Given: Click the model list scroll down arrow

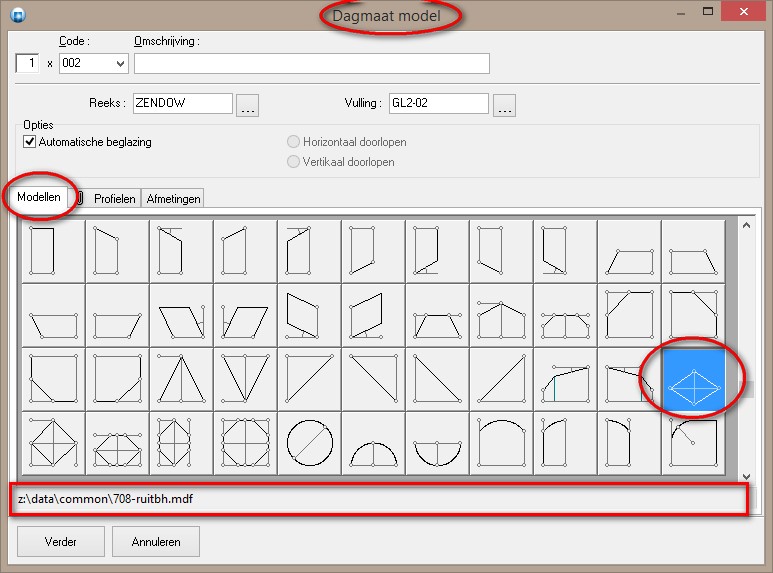Looking at the screenshot, I should pyautogui.click(x=746, y=476).
